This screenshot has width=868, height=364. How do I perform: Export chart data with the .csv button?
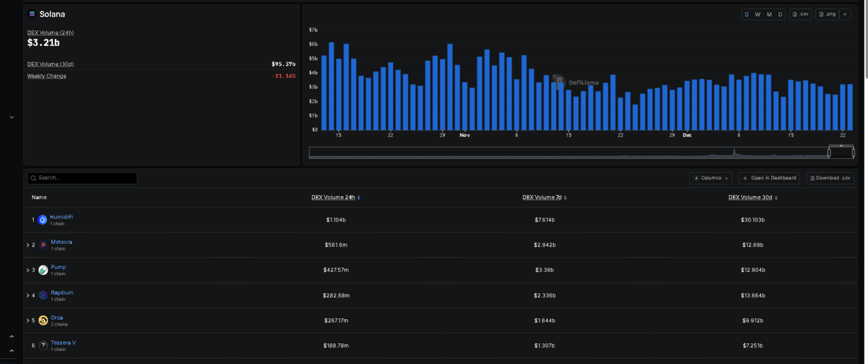(800, 14)
